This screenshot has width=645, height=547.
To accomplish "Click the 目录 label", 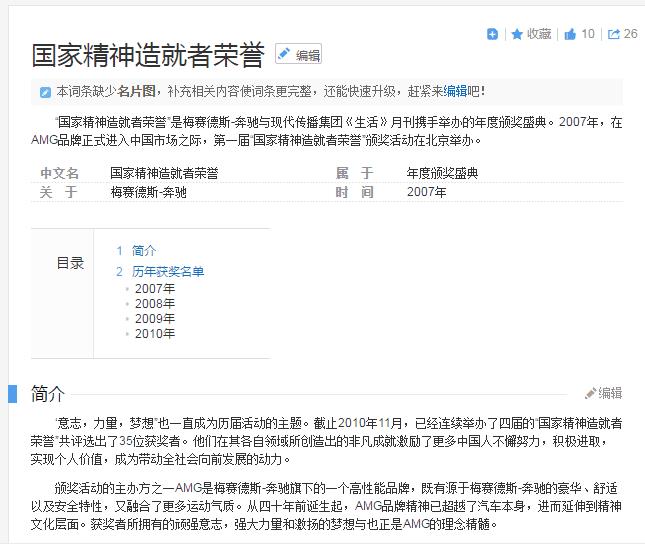I will pyautogui.click(x=70, y=263).
